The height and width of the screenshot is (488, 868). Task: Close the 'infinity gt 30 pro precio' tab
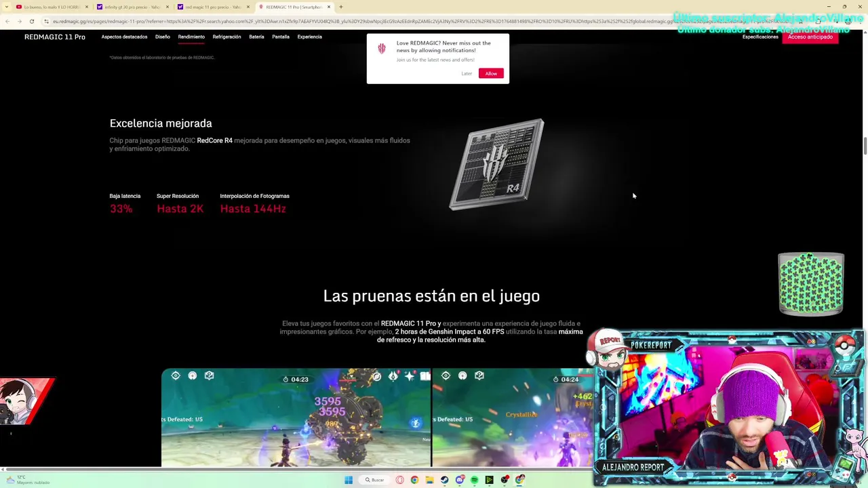[x=167, y=7]
